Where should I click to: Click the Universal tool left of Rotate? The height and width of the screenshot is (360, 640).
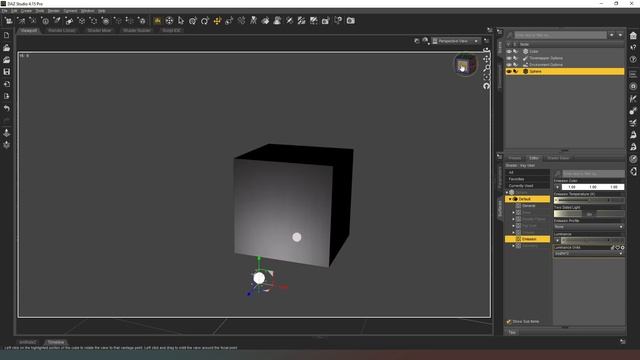tap(193, 20)
